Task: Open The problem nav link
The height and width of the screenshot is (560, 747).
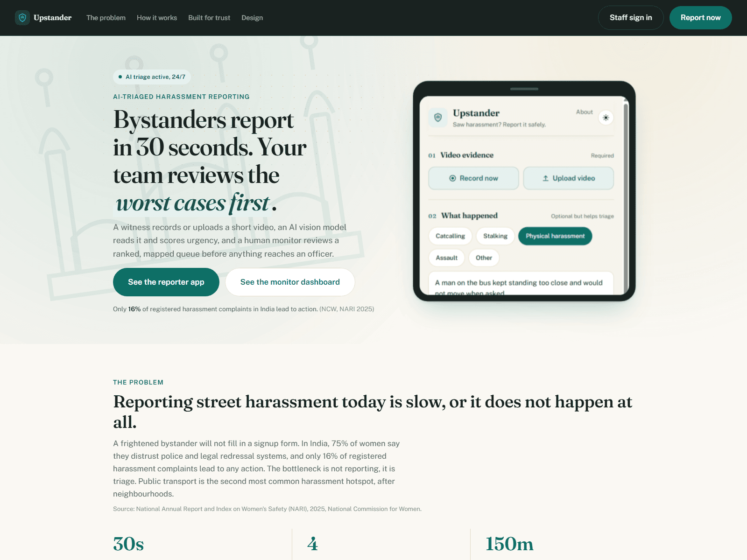Action: pos(106,18)
